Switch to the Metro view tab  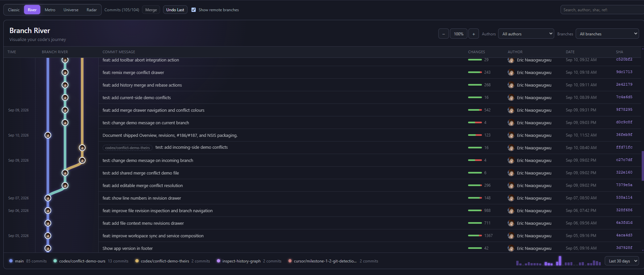50,10
